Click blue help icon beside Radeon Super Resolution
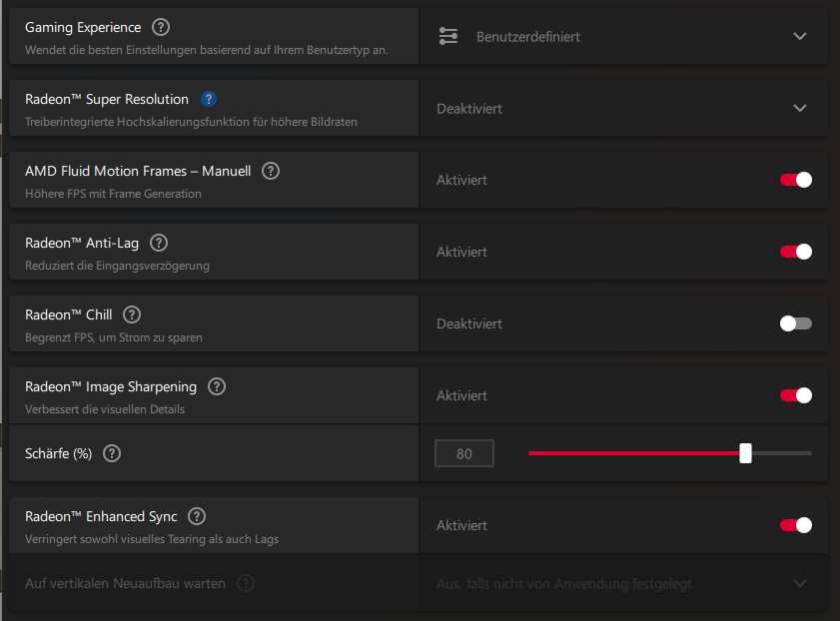 tap(209, 99)
